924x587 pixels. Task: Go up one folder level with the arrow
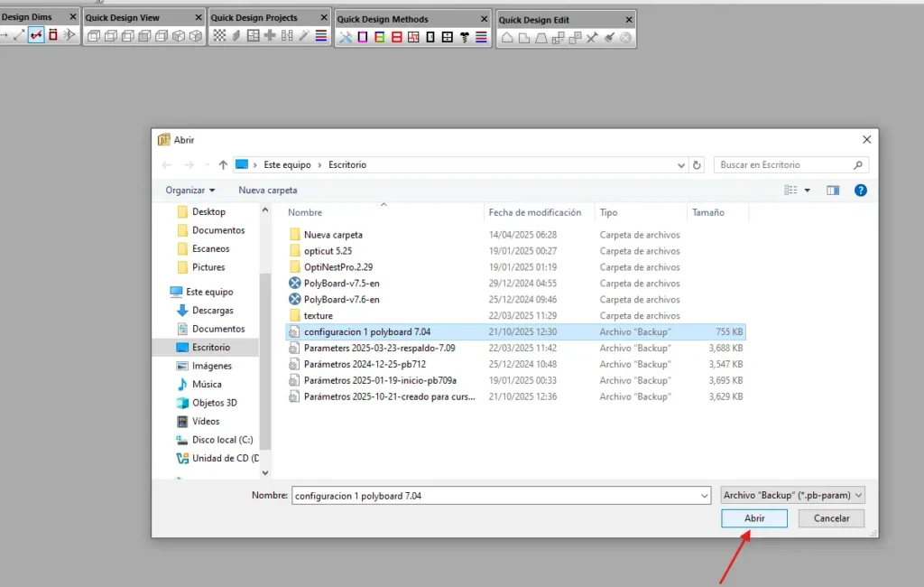point(223,165)
